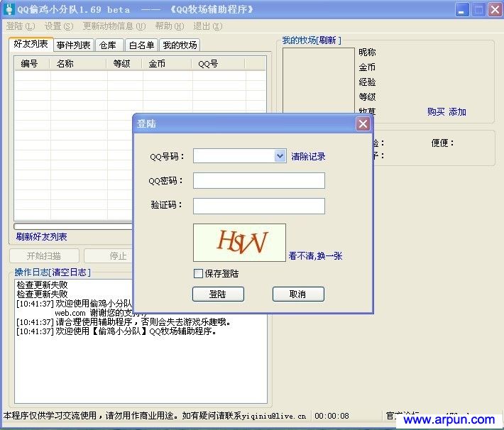The width and height of the screenshot is (504, 430).
Task: Click the 停止 button
Action: point(109,256)
